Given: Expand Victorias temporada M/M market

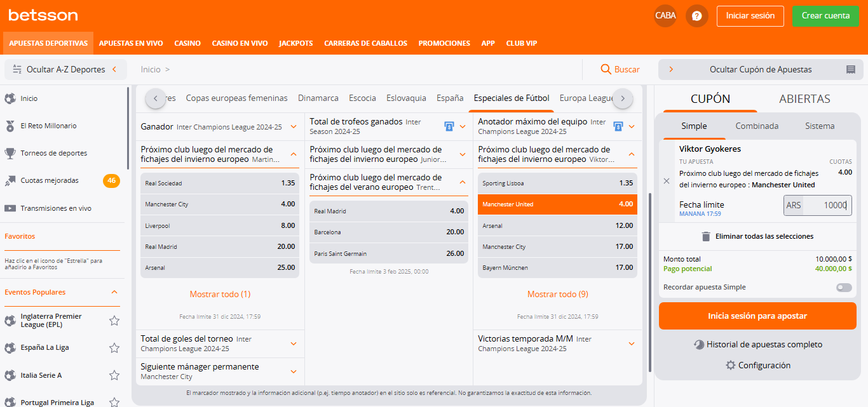Looking at the screenshot, I should click(x=632, y=344).
